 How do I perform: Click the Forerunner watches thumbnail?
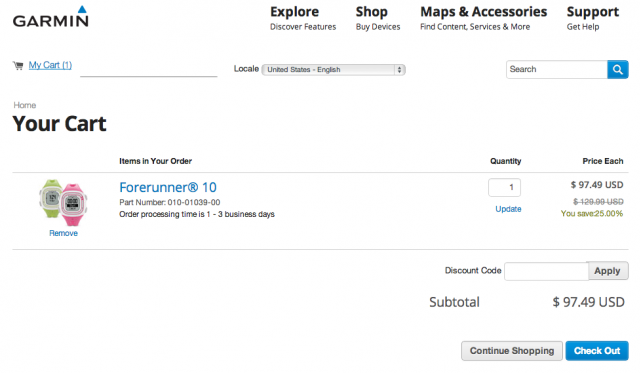point(63,202)
